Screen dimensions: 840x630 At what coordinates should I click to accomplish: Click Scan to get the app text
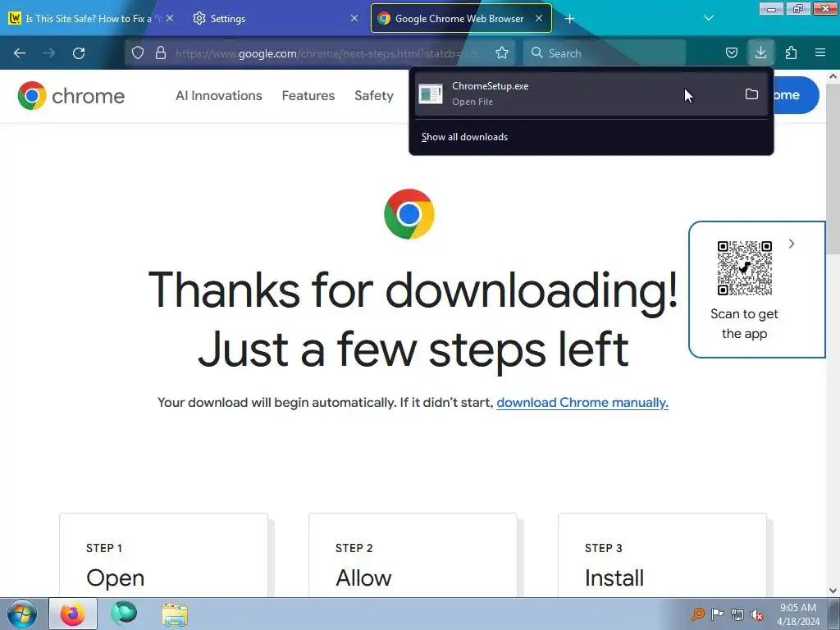[744, 323]
